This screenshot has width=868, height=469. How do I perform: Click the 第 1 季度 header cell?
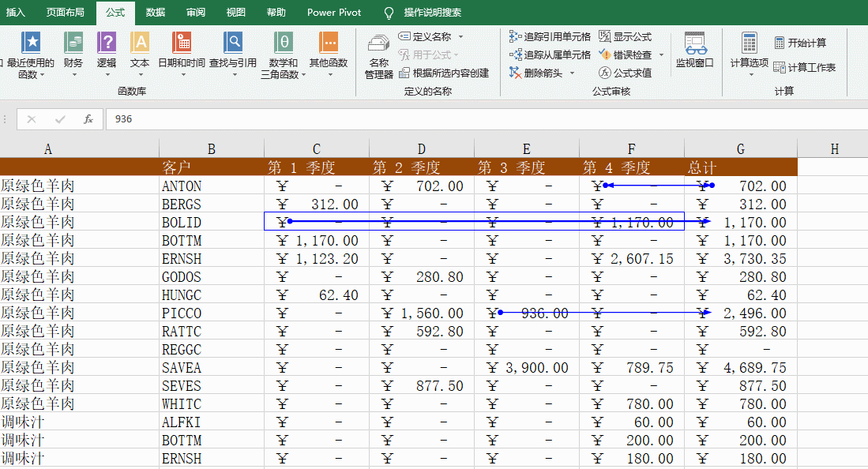[x=317, y=167]
